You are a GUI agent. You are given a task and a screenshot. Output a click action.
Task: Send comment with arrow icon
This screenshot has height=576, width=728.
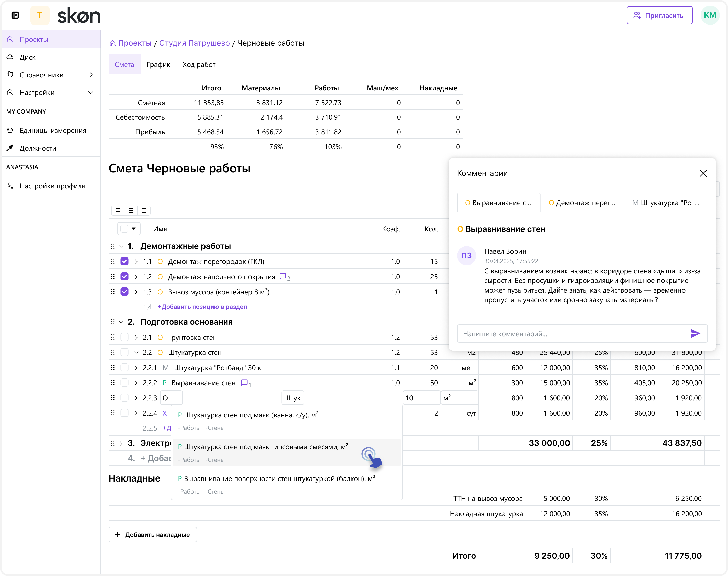[695, 333]
